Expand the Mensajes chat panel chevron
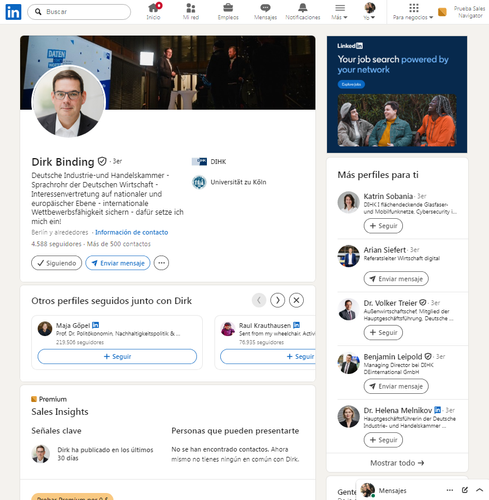The image size is (489, 500). (479, 490)
